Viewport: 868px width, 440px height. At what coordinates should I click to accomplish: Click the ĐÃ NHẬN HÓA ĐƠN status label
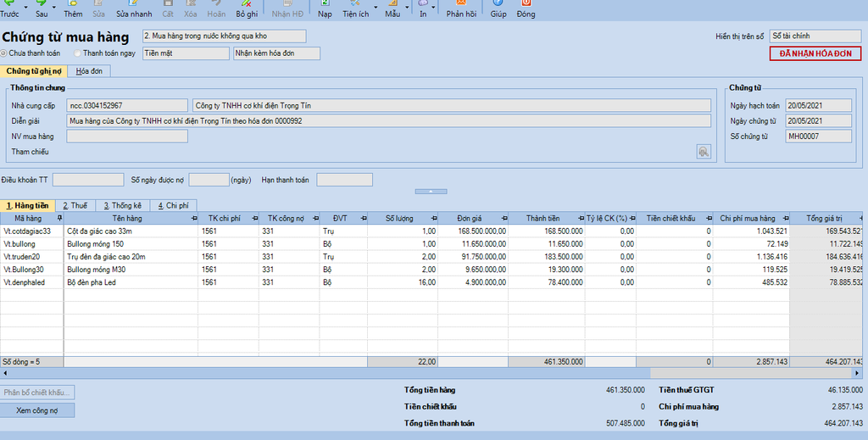(815, 53)
